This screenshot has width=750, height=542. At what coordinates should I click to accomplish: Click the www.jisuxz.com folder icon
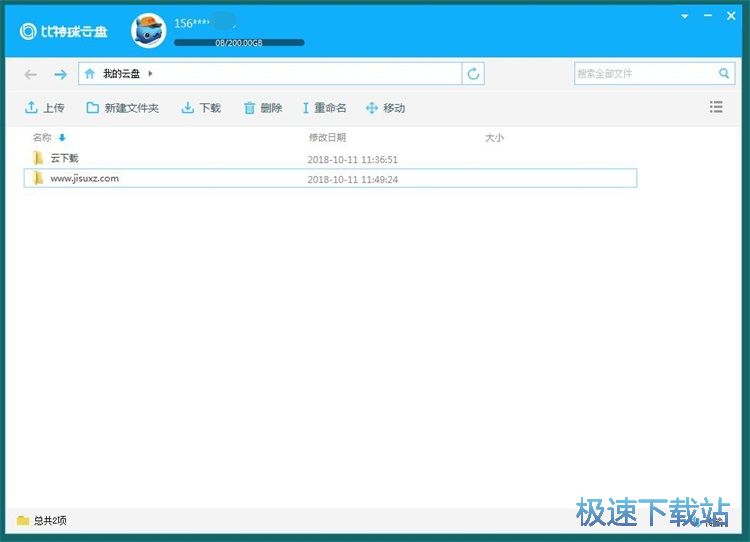(38, 178)
